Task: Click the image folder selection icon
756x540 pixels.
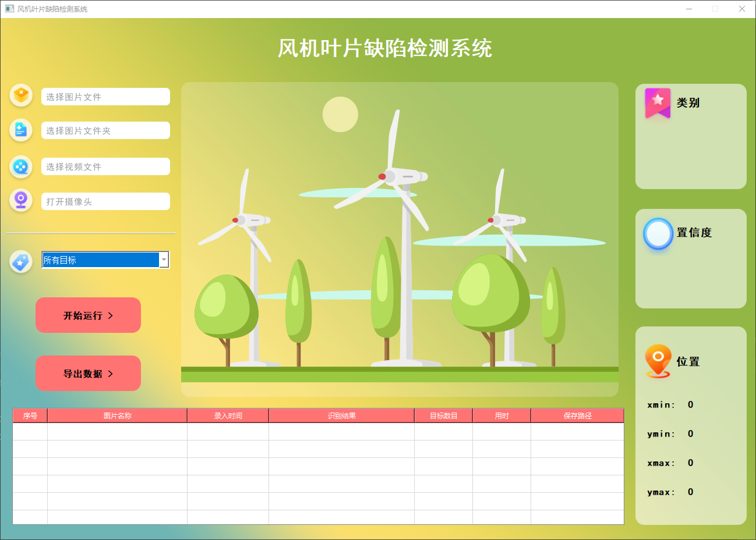Action: coord(20,130)
